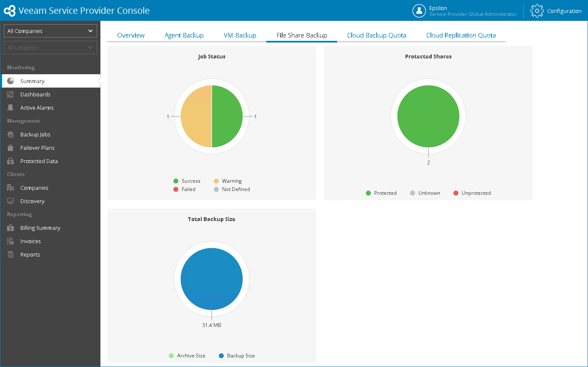Click the Active Alarms bell icon
The image size is (588, 367).
tap(10, 108)
